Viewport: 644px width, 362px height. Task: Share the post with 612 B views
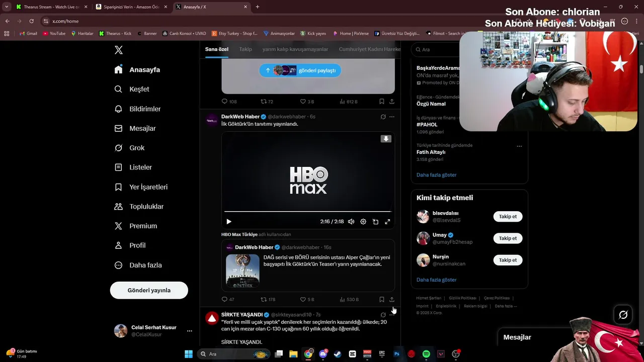tap(392, 101)
